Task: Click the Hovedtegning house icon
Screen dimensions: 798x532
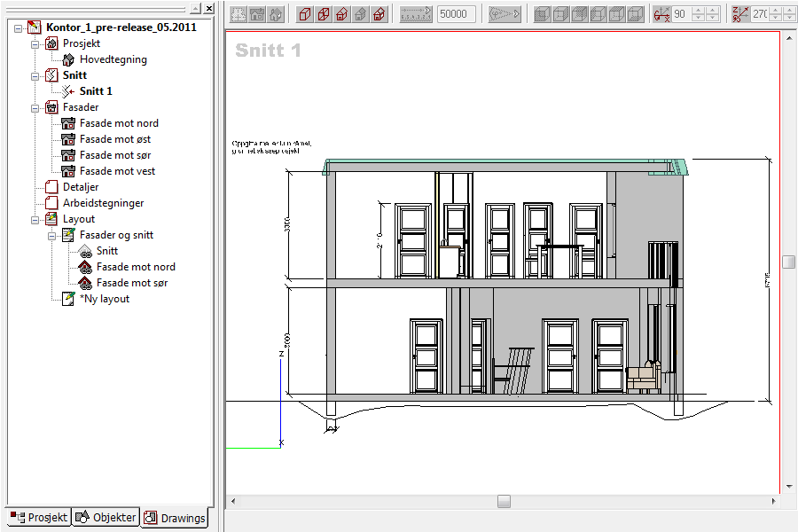Action: pos(68,59)
